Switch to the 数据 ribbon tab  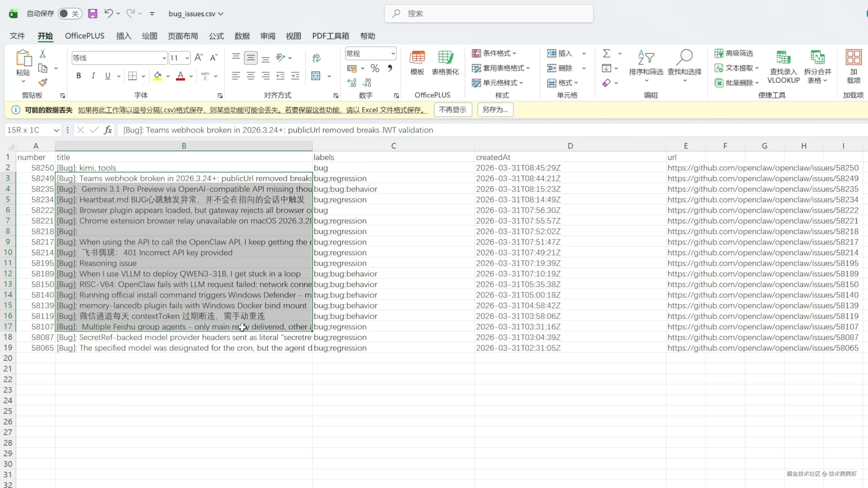tap(242, 36)
